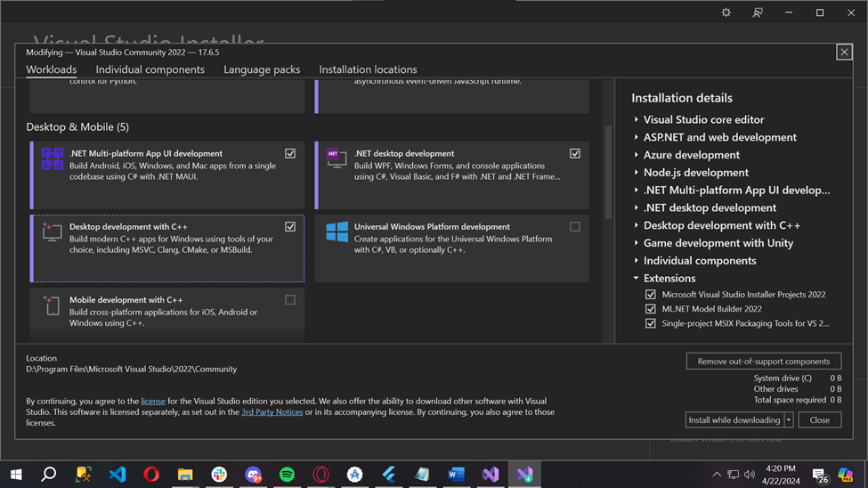Image resolution: width=868 pixels, height=488 pixels.
Task: Collapse the Extensions section
Action: 636,278
